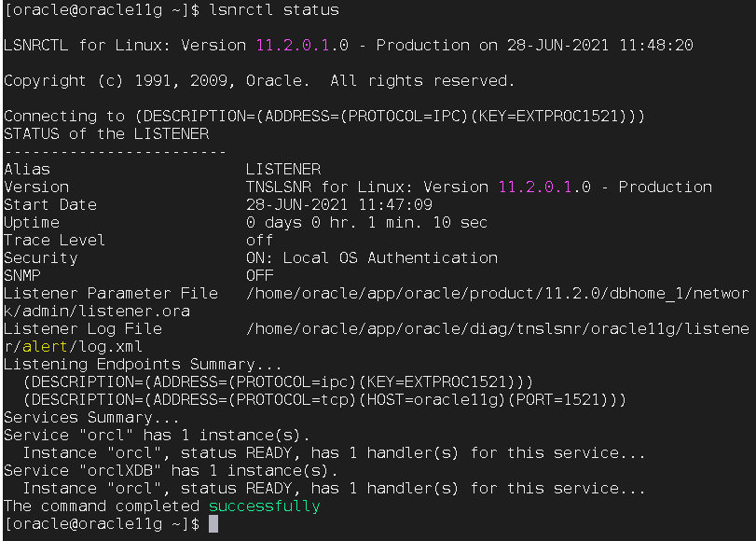
Task: Click the magenta version number in TNSLSNR line
Action: point(535,187)
